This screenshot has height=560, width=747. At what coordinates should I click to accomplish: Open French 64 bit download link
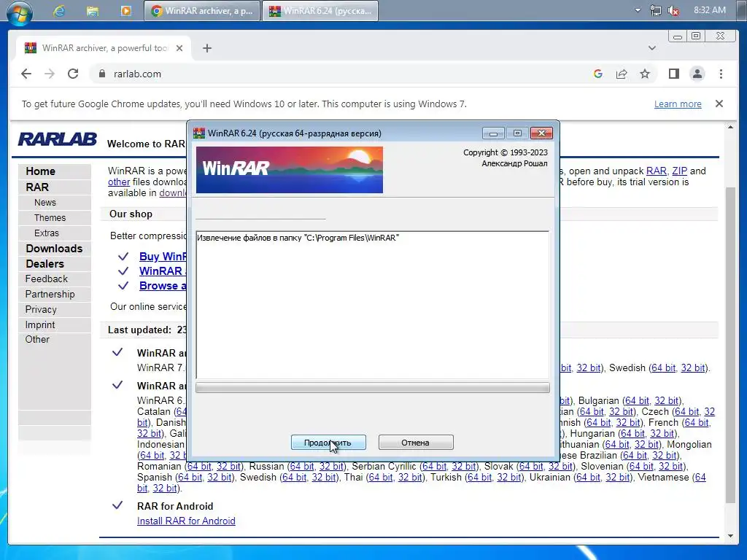697,422
